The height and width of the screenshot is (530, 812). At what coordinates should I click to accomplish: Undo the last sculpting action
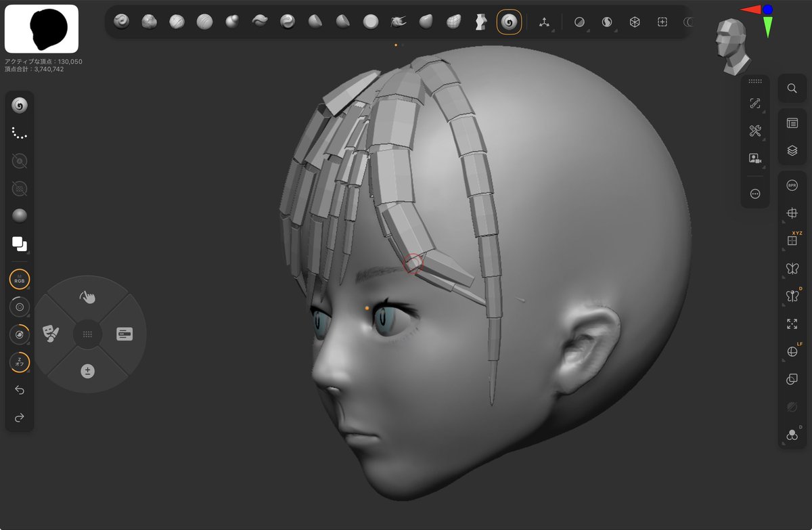[19, 390]
